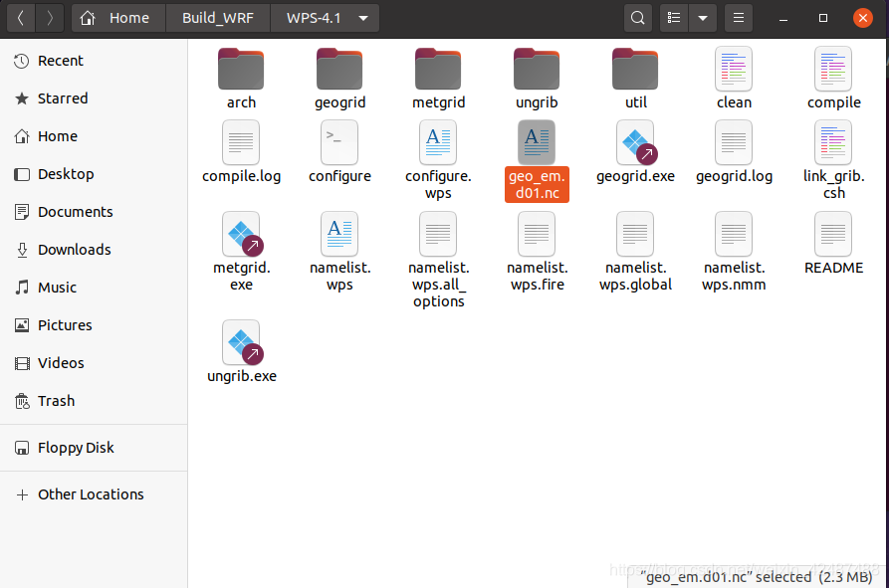The image size is (889, 588).
Task: Select the metgrid.exe link
Action: 241,252
